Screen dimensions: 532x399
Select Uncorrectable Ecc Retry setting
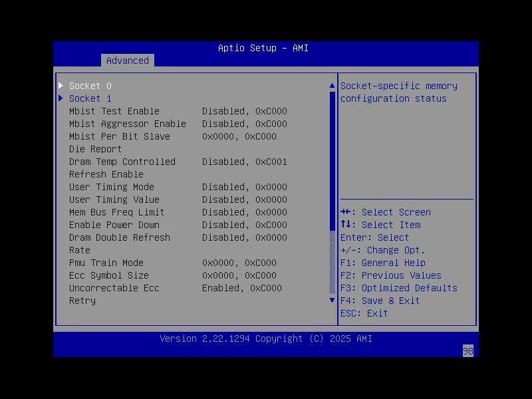(176, 294)
